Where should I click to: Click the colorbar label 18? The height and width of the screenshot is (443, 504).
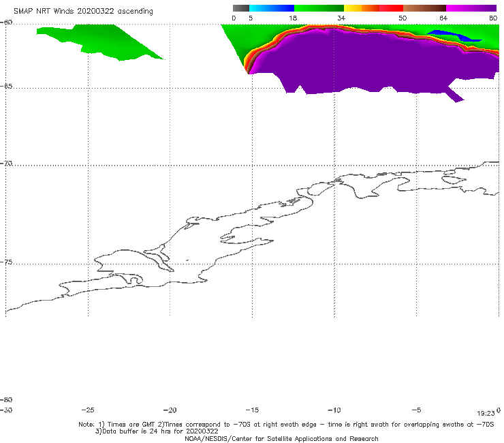pos(293,18)
